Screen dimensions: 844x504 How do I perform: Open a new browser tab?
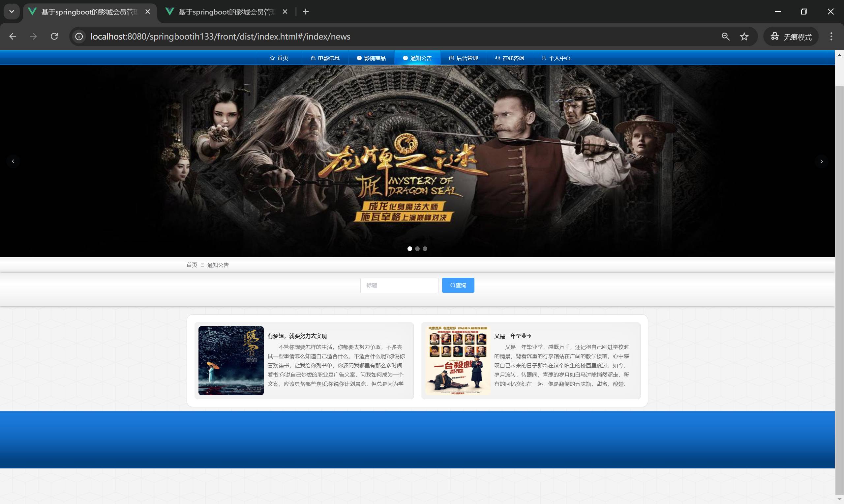point(306,12)
